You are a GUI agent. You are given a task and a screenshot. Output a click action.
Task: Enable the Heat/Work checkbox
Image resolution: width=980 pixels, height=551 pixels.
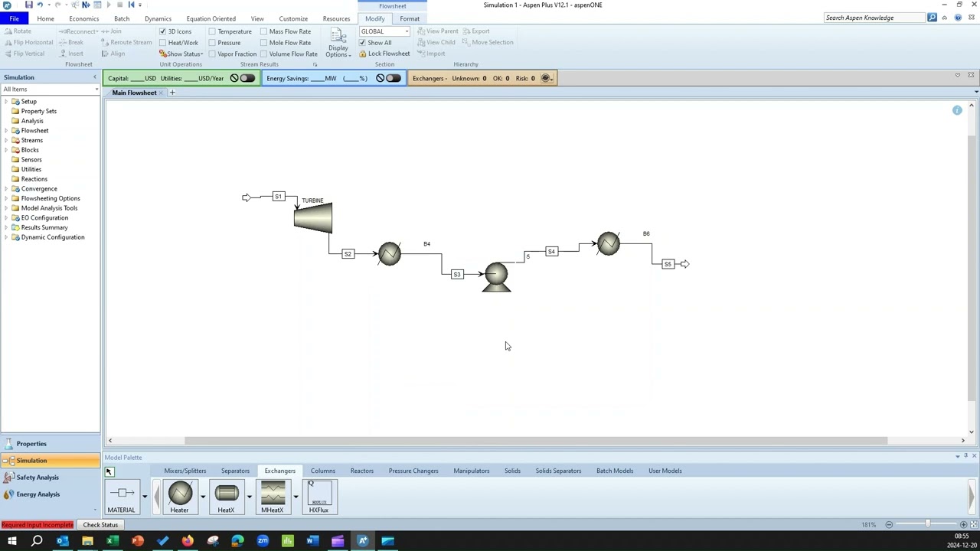[x=162, y=43]
